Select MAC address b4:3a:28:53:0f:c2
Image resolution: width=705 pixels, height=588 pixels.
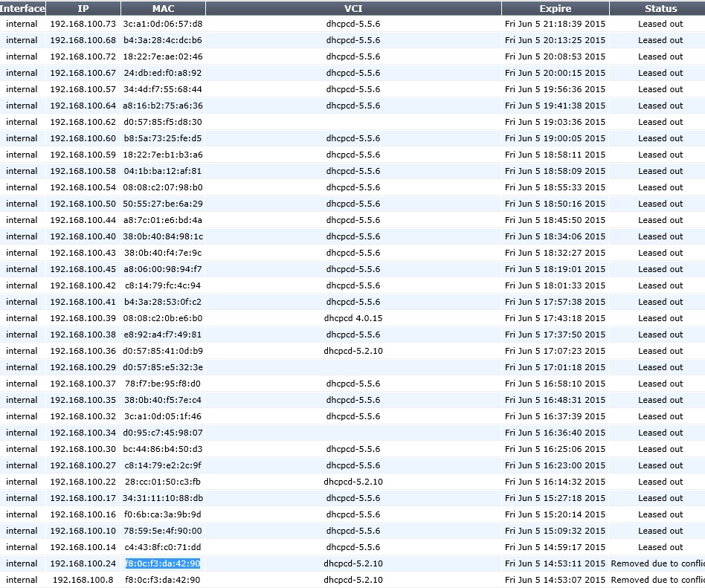163,302
